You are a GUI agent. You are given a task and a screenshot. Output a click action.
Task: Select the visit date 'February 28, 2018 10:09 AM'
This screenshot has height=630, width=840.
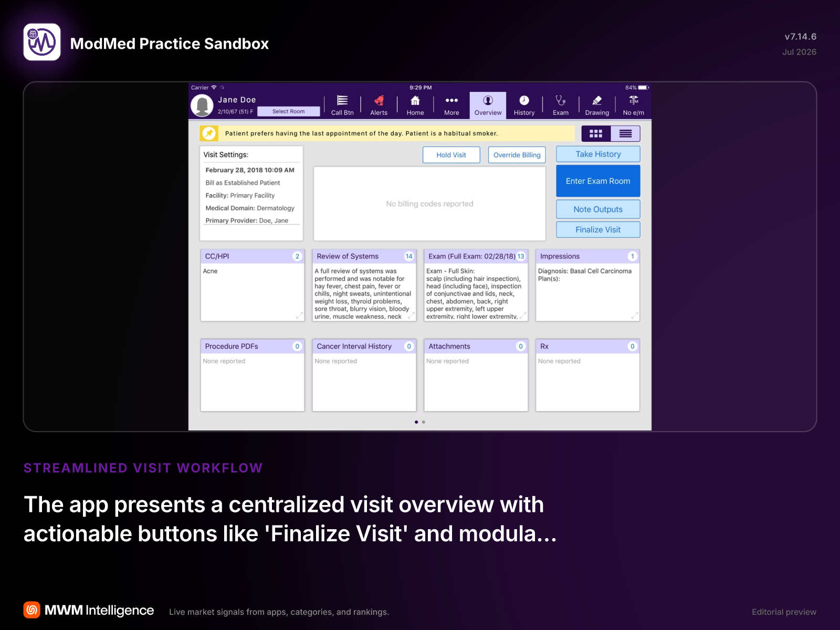coord(250,170)
